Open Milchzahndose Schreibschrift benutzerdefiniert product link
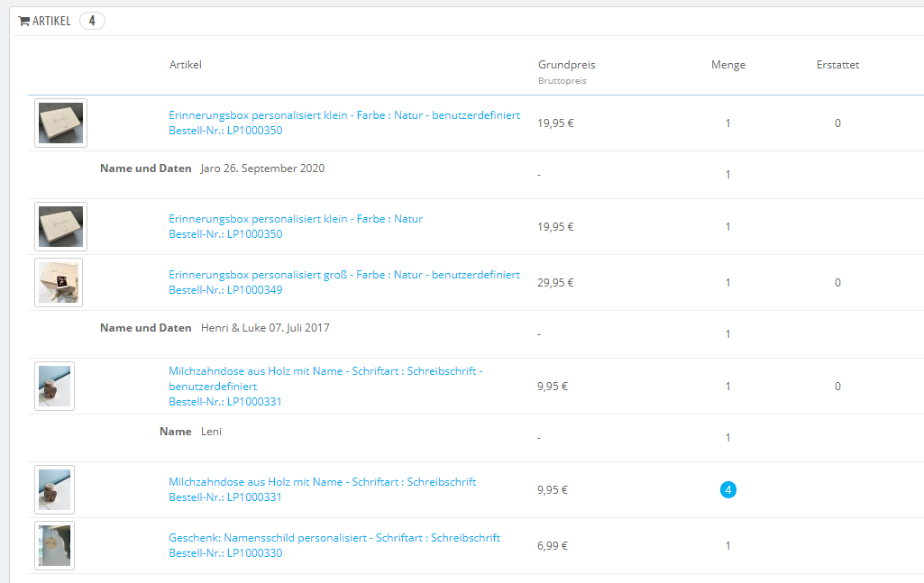 pyautogui.click(x=325, y=371)
